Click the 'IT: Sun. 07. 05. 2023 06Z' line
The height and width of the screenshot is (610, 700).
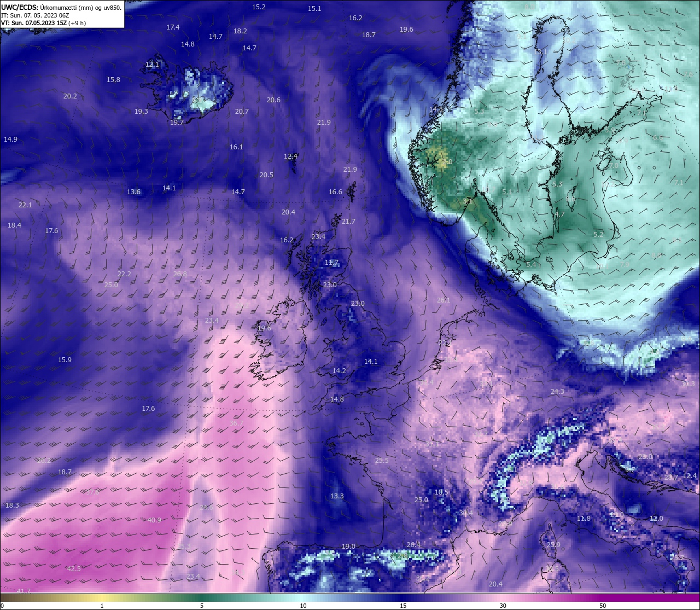pos(35,15)
